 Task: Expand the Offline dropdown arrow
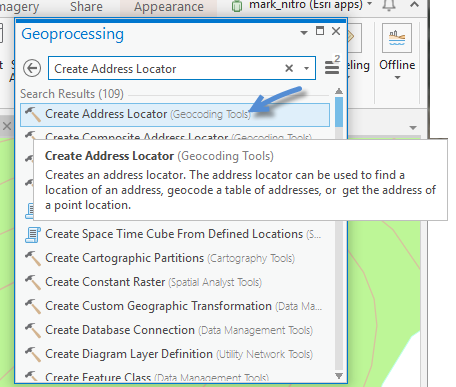397,78
